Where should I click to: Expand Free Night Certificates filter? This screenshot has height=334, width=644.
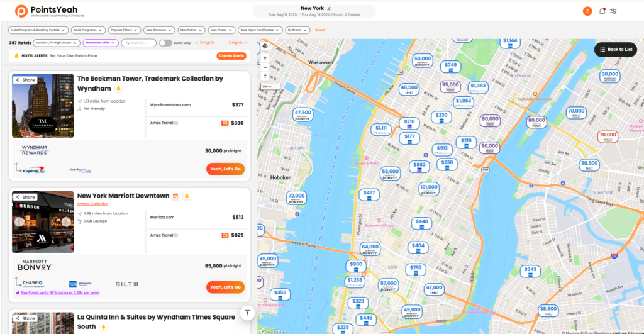(260, 30)
